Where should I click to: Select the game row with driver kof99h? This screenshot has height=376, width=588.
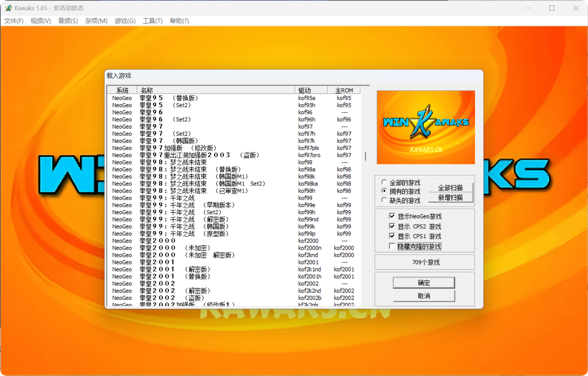234,212
